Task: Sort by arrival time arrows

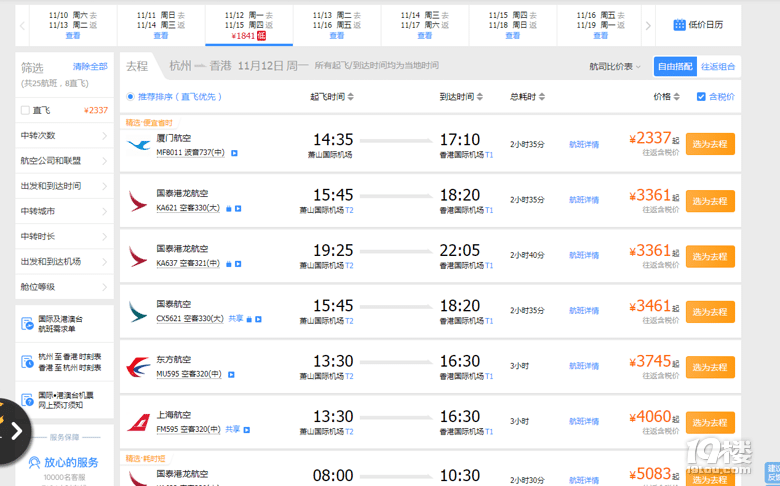Action: point(480,97)
